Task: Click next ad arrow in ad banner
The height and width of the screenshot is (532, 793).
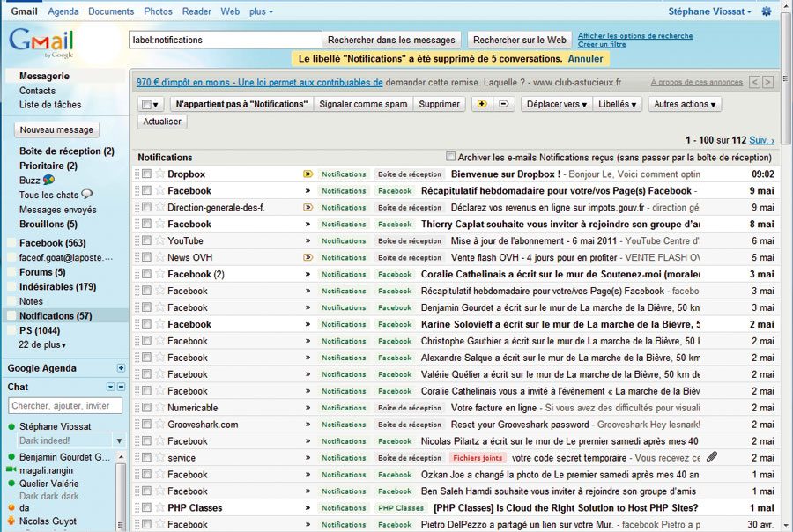Action: pos(767,82)
